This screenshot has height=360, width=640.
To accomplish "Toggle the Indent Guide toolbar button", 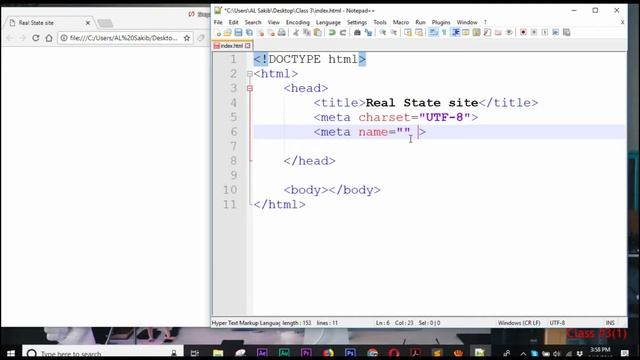I will coord(455,33).
